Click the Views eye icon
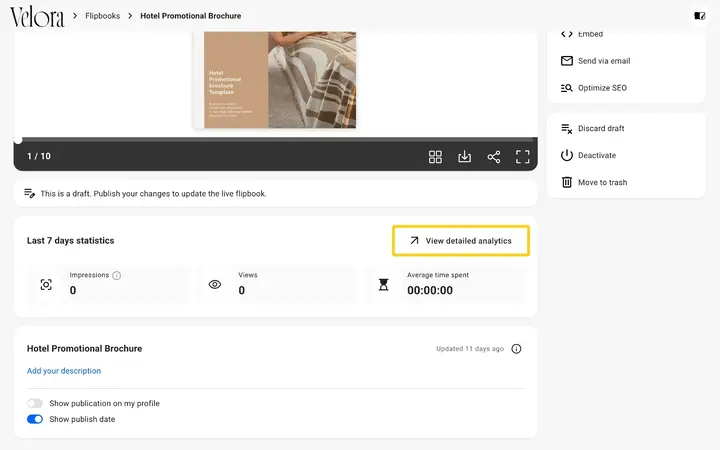The width and height of the screenshot is (720, 450). click(214, 285)
